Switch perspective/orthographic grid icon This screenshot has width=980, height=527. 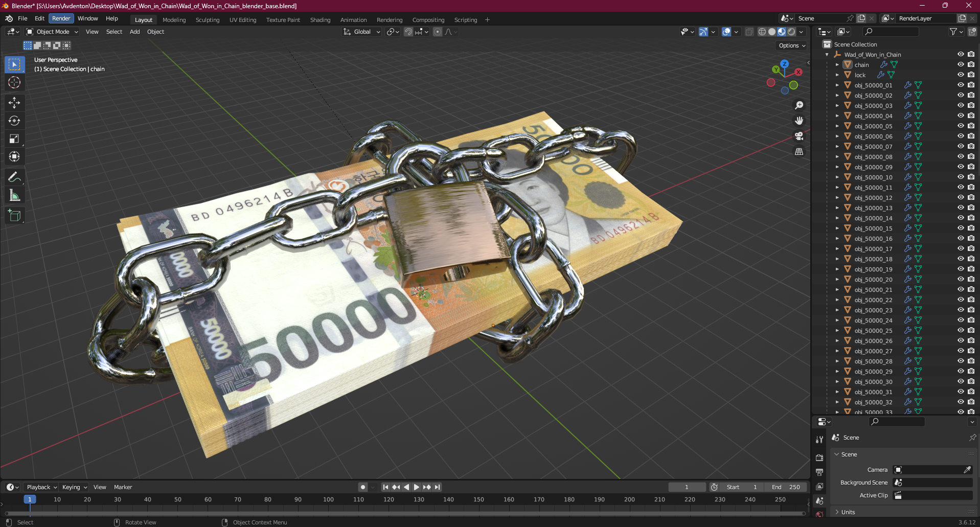(x=799, y=152)
